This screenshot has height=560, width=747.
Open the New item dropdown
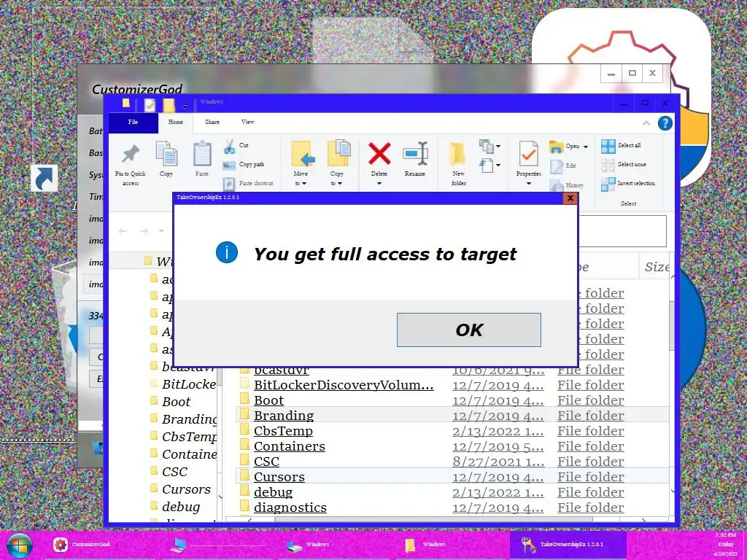[489, 146]
